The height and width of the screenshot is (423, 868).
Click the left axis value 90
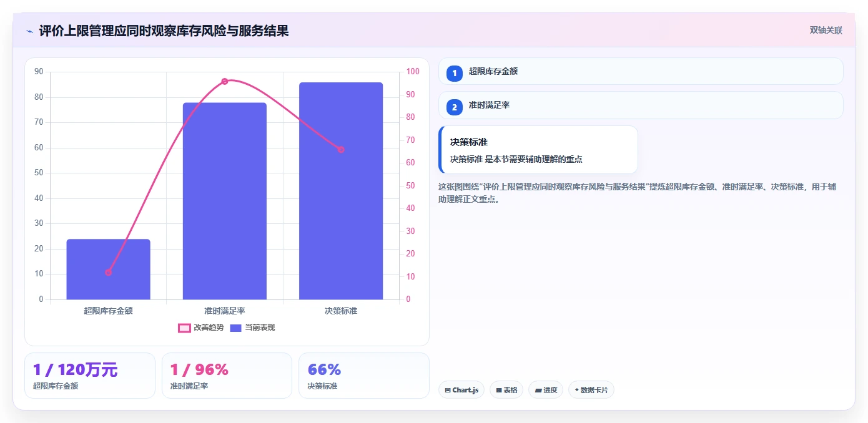point(39,72)
